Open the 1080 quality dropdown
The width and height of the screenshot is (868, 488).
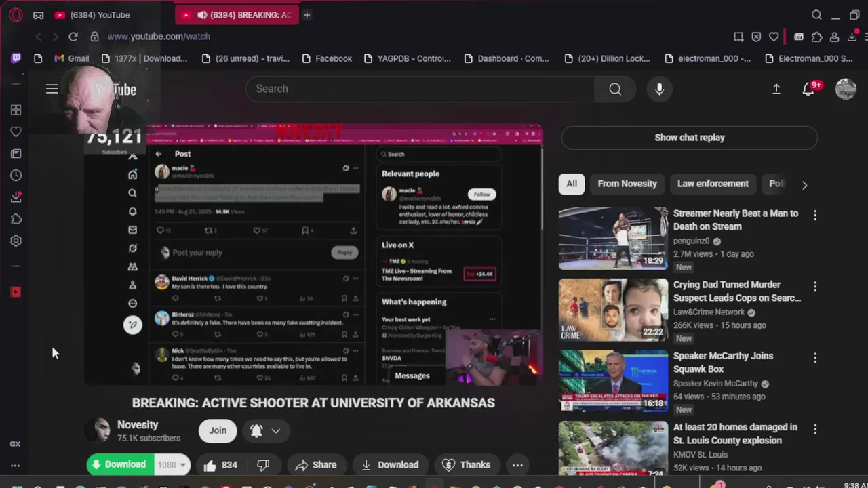172,465
